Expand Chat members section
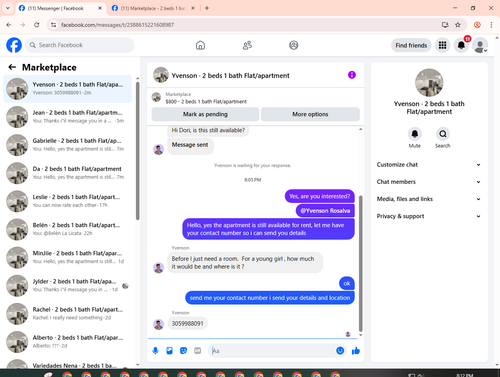The image size is (500, 377). click(x=429, y=182)
